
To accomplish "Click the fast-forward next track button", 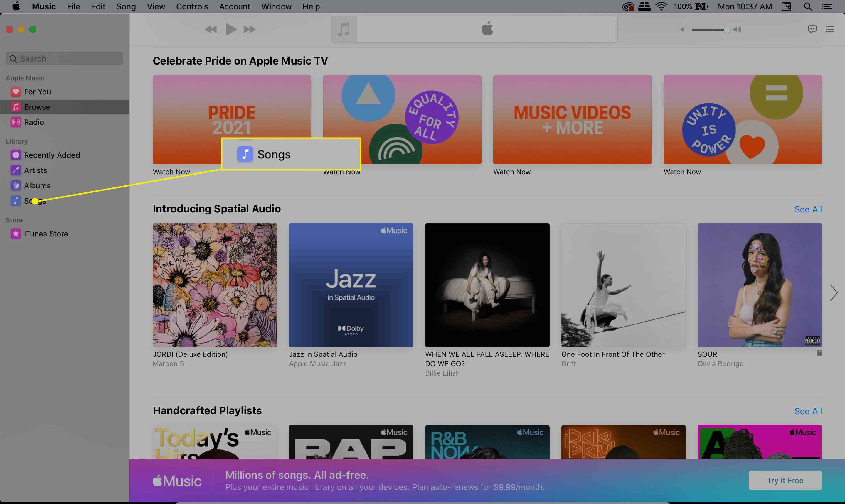I will [250, 30].
